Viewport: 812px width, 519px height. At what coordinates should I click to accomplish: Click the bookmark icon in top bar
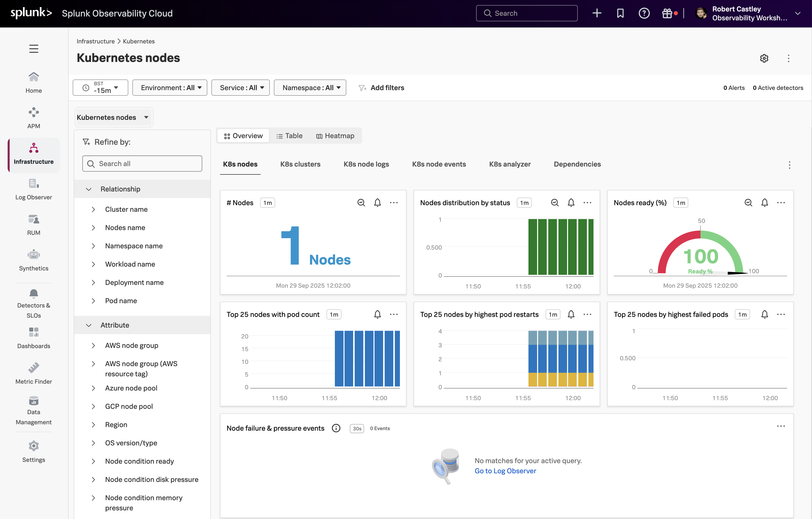(x=620, y=13)
